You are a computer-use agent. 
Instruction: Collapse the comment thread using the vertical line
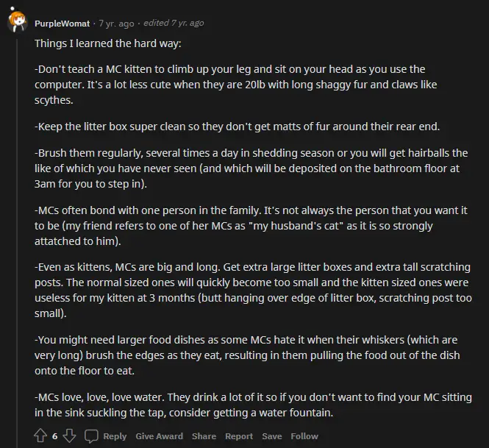click(x=18, y=243)
